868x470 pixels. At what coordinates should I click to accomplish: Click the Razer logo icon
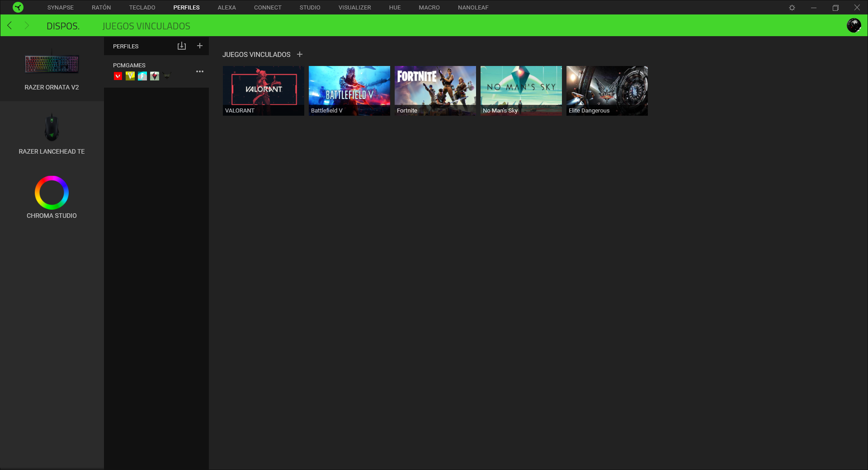point(18,7)
